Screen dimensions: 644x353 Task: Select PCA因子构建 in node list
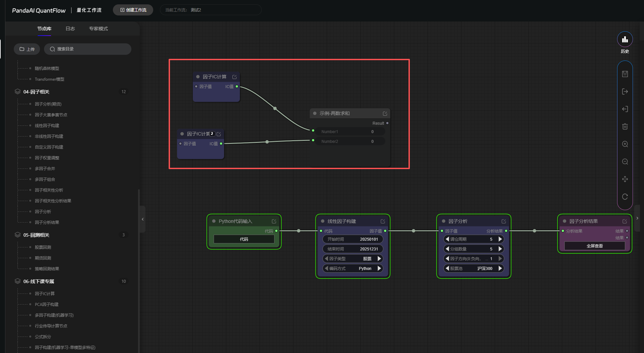(47, 305)
